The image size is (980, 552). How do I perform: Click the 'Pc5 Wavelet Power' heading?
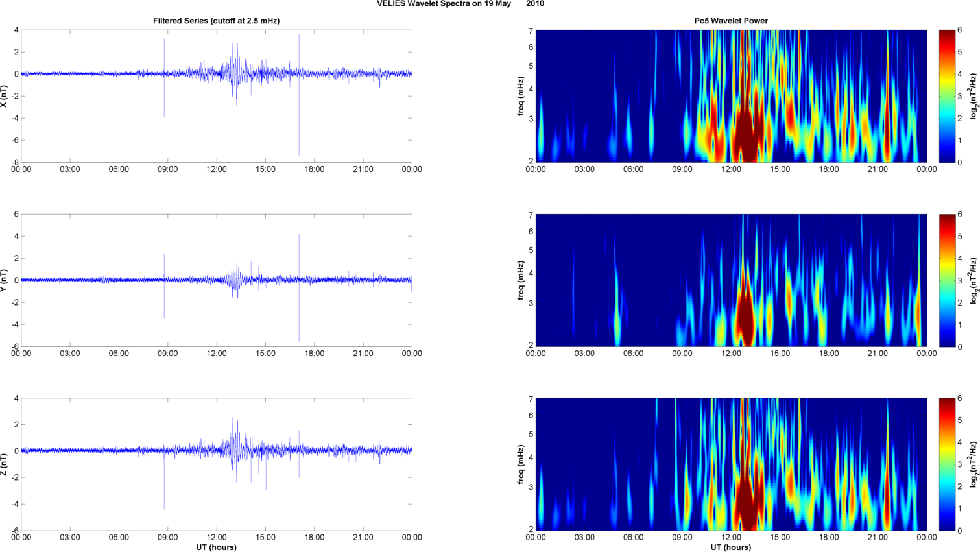click(731, 21)
